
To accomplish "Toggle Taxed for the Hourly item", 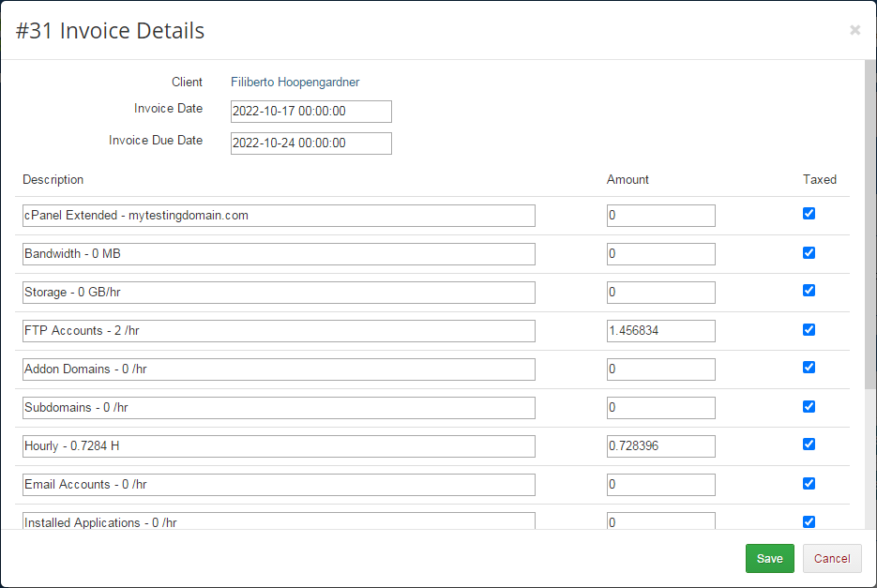I will (809, 444).
